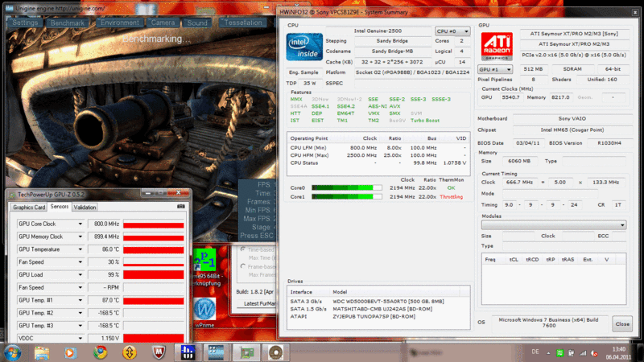Expand the memory Modules dropdown
644x362 pixels.
pyautogui.click(x=554, y=225)
